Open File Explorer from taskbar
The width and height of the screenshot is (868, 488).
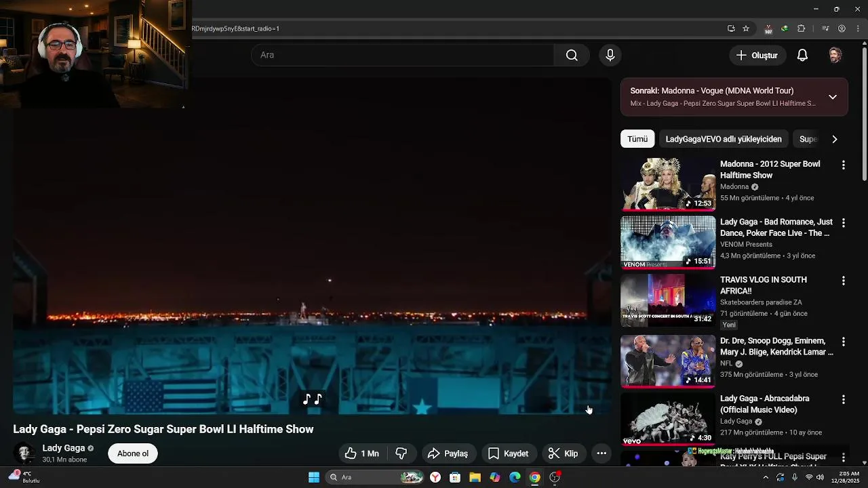(x=475, y=477)
